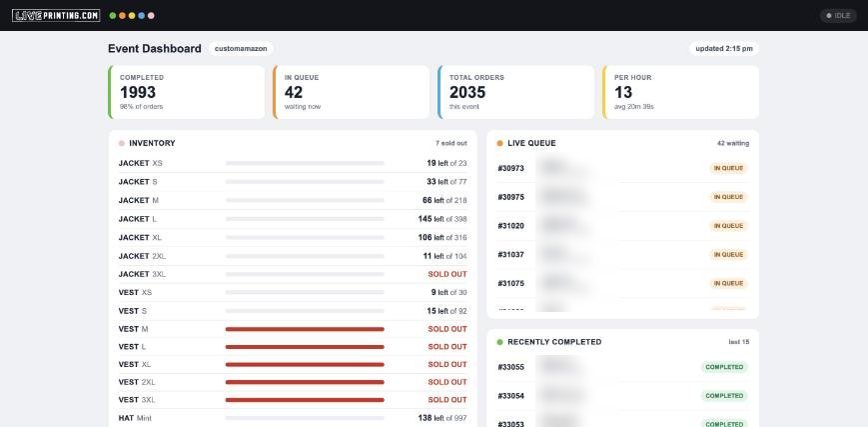
Task: Click the Vest XL red stock bar
Action: click(305, 364)
